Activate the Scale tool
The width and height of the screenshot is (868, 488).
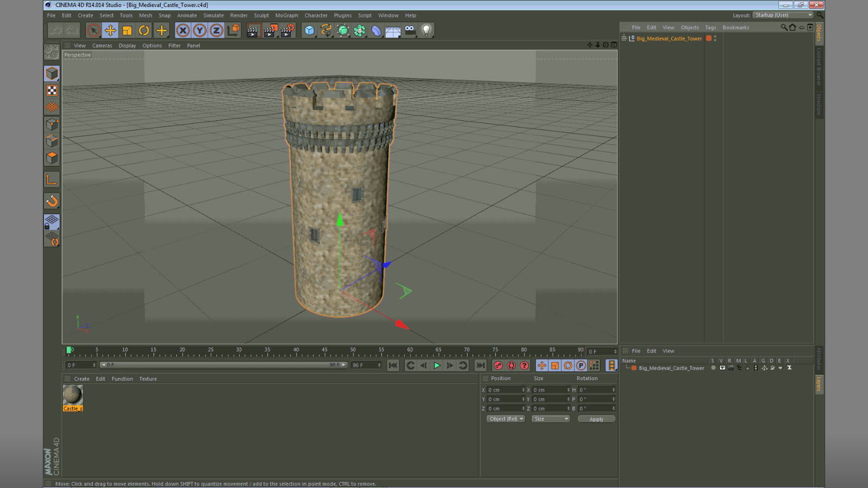[x=127, y=30]
